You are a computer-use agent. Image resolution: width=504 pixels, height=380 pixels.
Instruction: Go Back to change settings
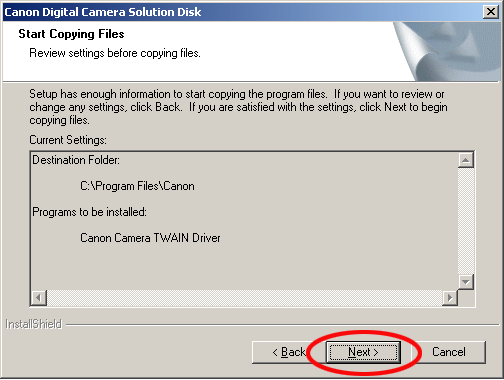click(x=289, y=352)
